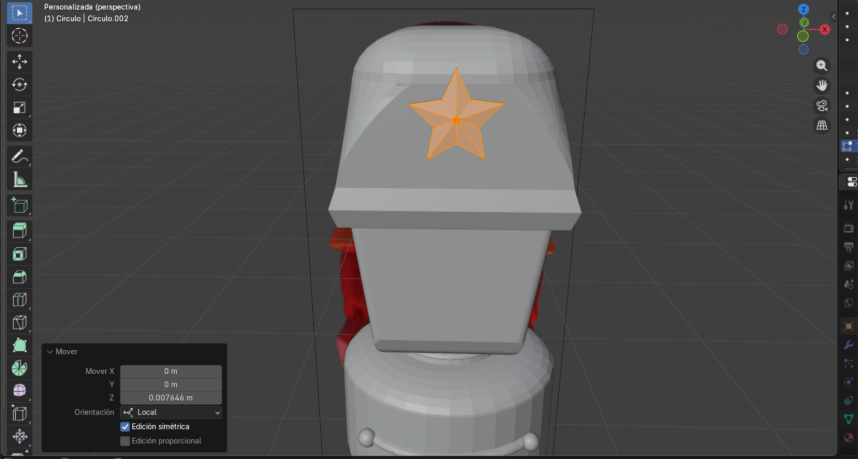
Task: Pick the Poly Build tool
Action: [x=19, y=345]
